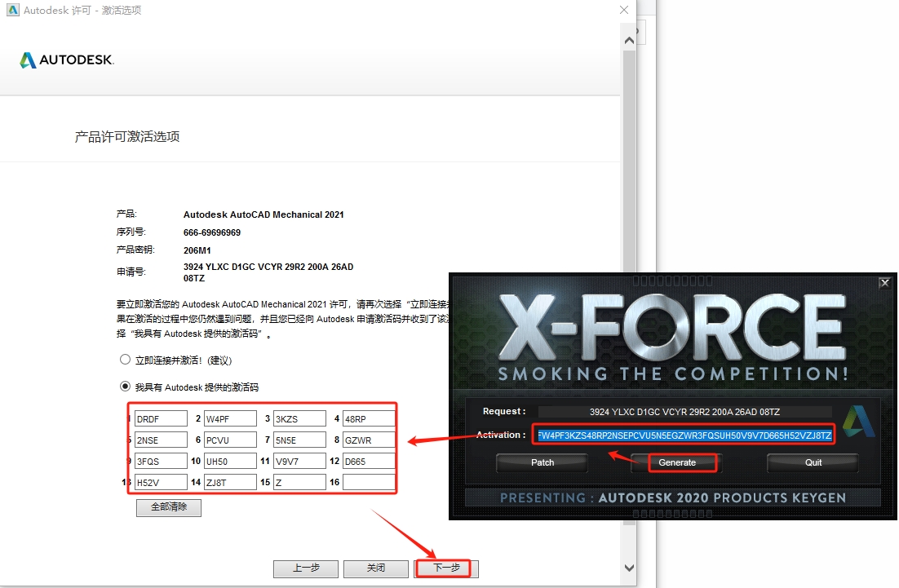The width and height of the screenshot is (899, 588).
Task: Click activation code field 9 containing 3FQS
Action: [161, 462]
